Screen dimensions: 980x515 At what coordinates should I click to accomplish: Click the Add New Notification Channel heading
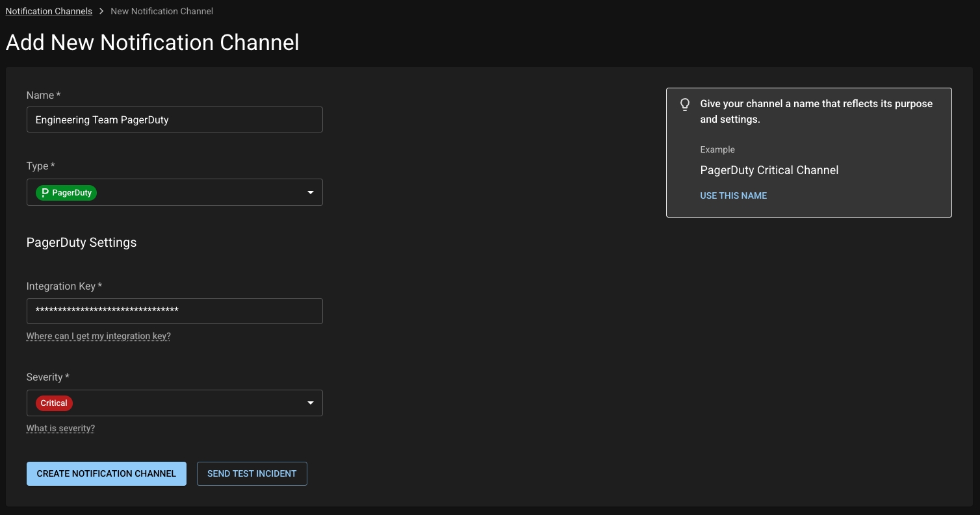tap(153, 42)
